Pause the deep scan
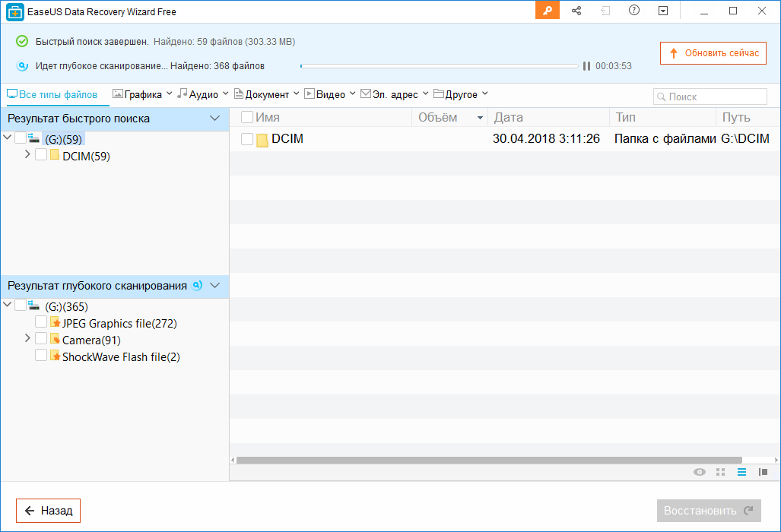Image resolution: width=781 pixels, height=532 pixels. click(x=586, y=66)
